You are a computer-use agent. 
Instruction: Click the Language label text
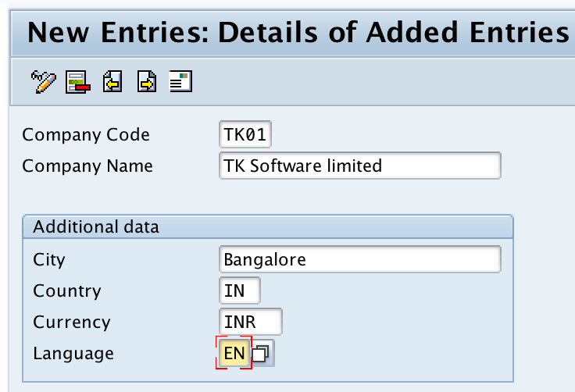point(73,353)
